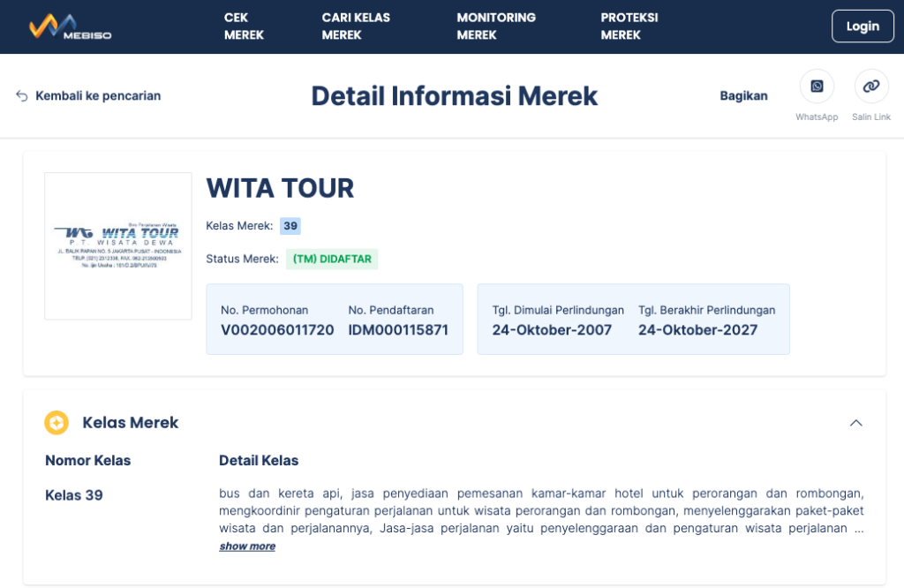Click the Kelas Merek section icon
Viewport: 904px width, 588px height.
tap(56, 423)
